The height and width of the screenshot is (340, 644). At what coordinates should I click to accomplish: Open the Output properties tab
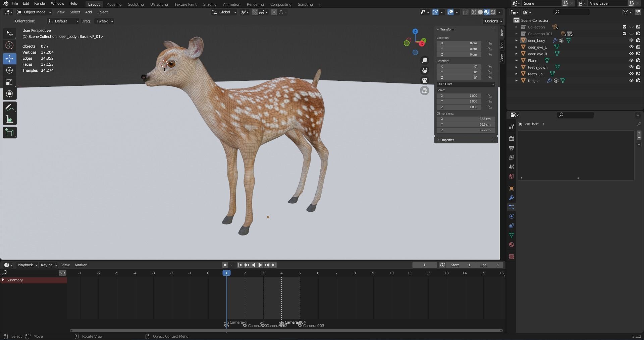click(x=512, y=148)
